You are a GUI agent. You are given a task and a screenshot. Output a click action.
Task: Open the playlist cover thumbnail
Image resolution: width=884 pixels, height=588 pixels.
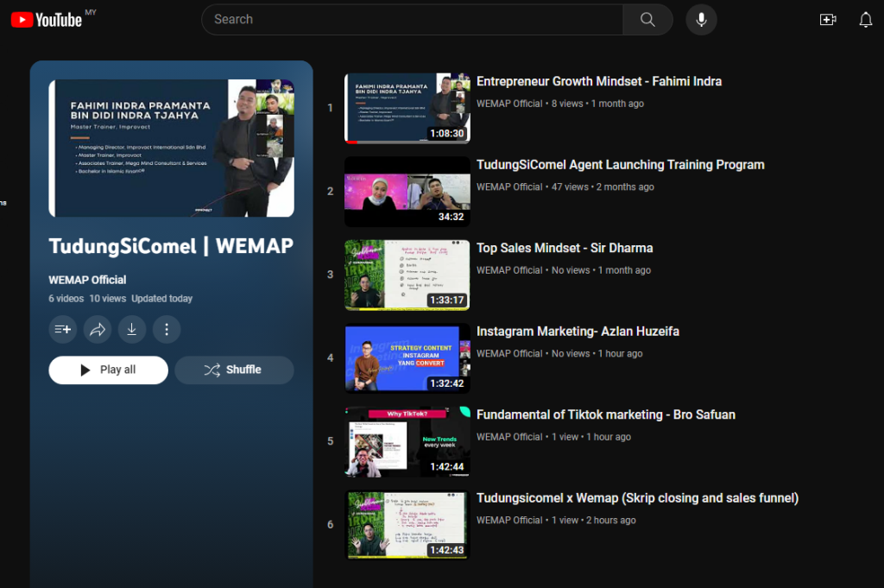tap(172, 149)
